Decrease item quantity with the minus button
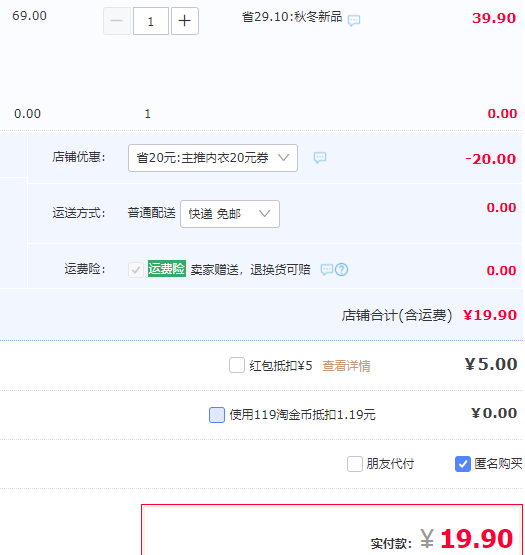Viewport: 525px width, 555px height. 117,21
